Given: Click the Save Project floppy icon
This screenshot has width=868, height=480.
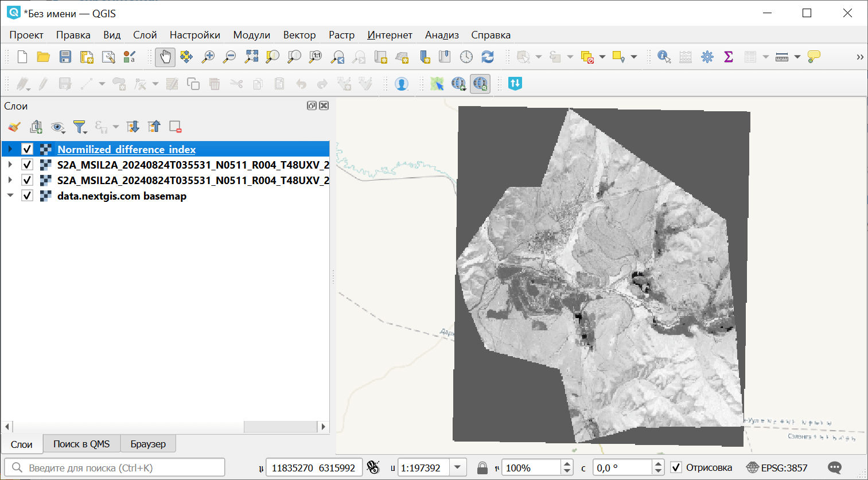Looking at the screenshot, I should 65,57.
